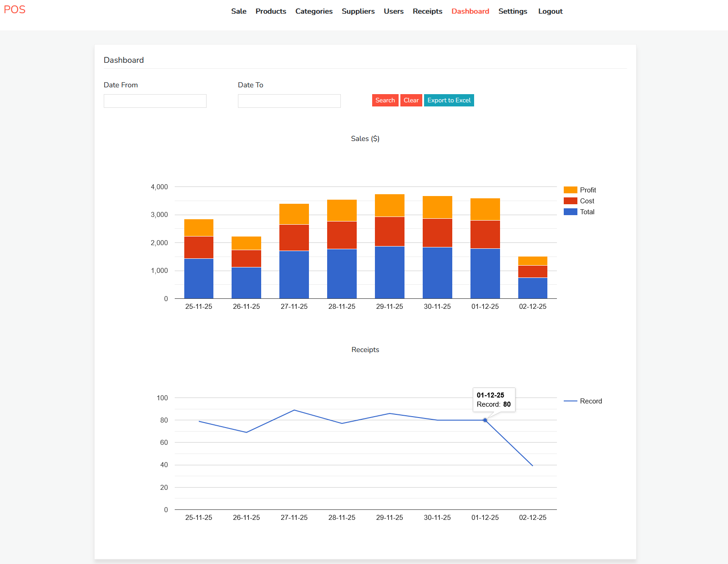Click the Profit segment of the 29-11-25 bar
Image resolution: width=728 pixels, height=564 pixels.
tap(389, 205)
